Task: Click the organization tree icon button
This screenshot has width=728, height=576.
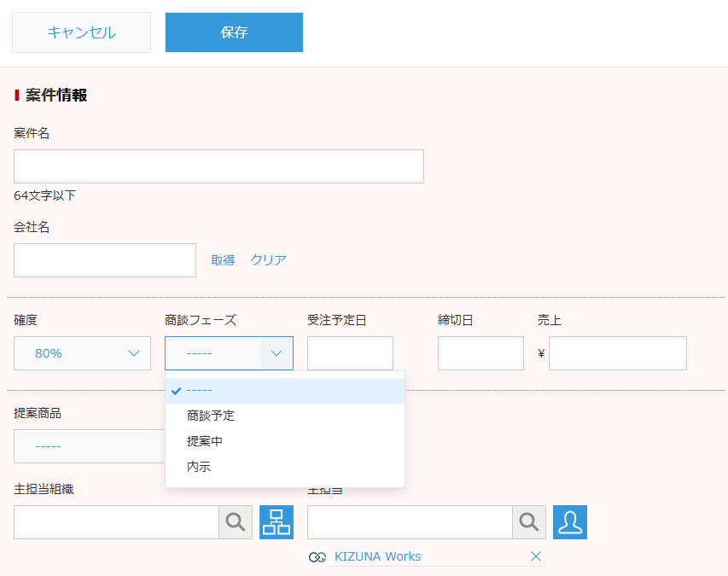Action: 277,522
